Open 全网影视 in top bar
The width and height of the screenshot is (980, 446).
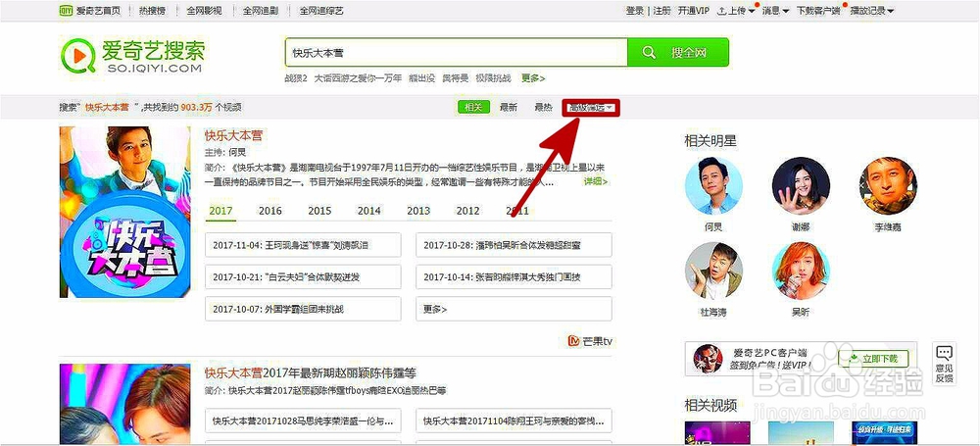pos(205,11)
